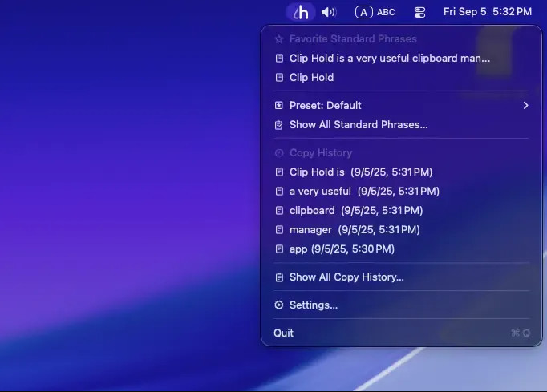
Task: Open Preset: Default menu entry
Action: coord(402,105)
